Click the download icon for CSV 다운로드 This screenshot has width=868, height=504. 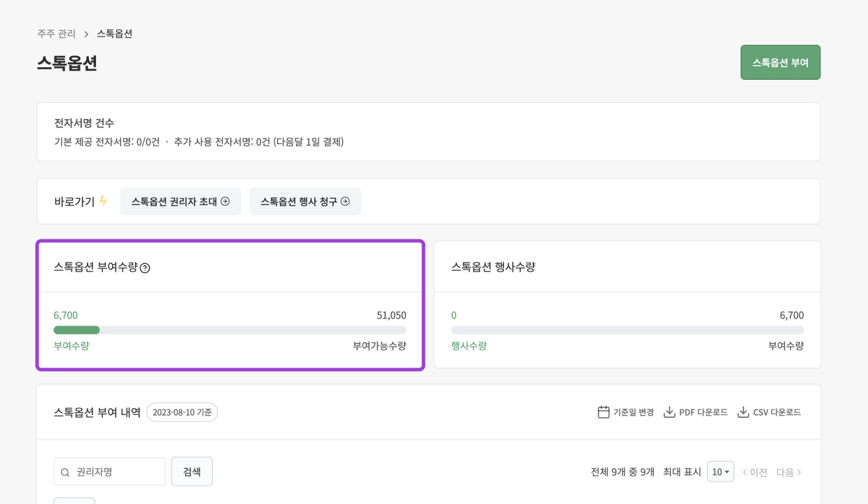742,412
